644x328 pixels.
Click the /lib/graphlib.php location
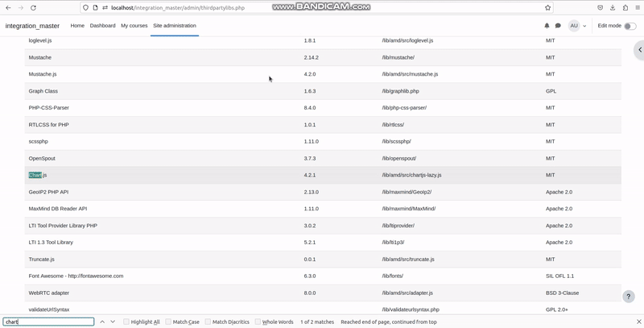pos(400,91)
